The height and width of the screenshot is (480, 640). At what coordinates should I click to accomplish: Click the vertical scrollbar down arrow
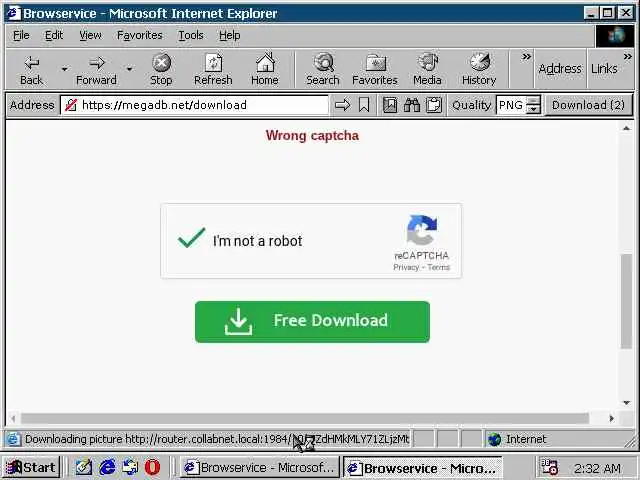[627, 402]
